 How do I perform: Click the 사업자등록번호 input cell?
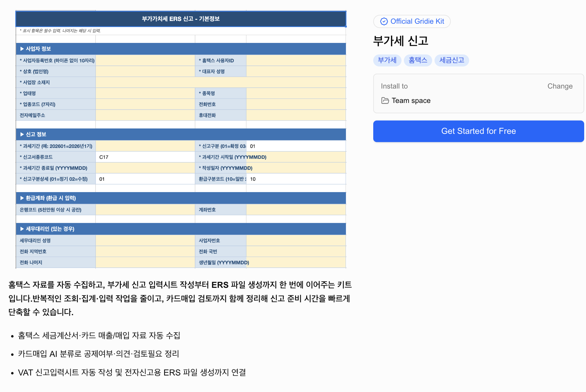coord(145,60)
